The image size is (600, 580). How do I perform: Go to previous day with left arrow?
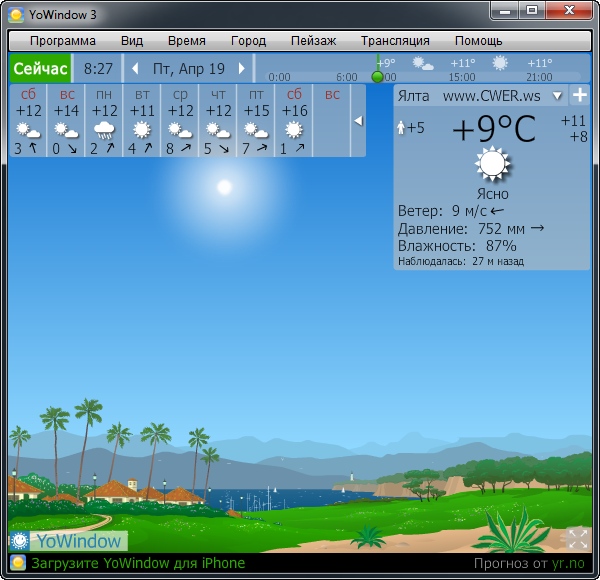(135, 69)
